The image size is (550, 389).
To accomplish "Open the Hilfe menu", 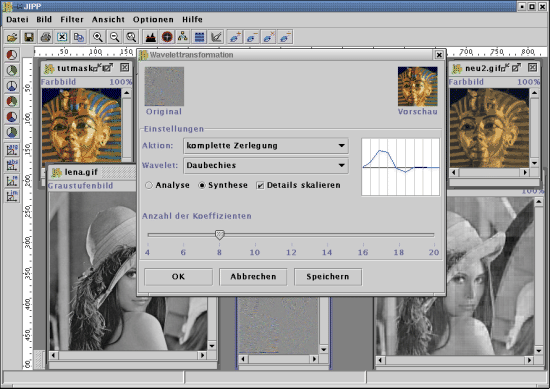I will click(x=192, y=20).
